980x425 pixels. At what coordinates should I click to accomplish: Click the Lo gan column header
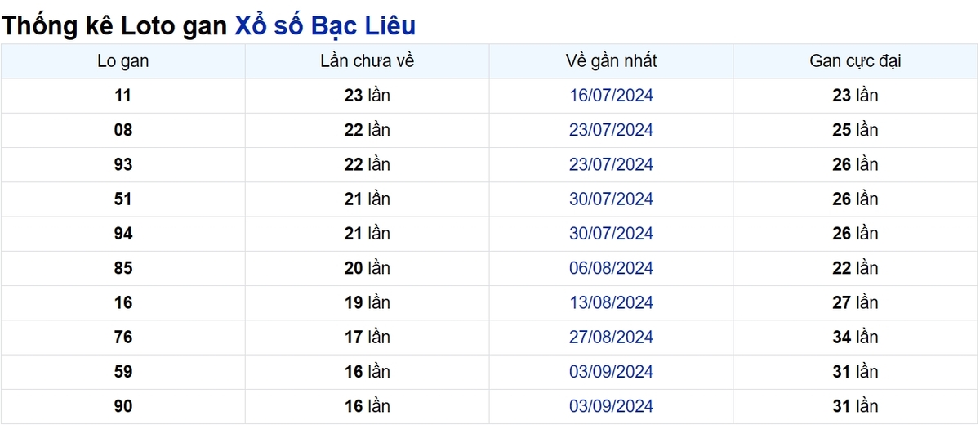pos(122,61)
